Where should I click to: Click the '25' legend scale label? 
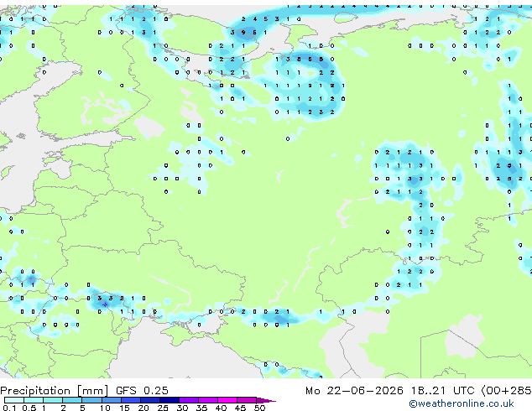pyautogui.click(x=163, y=408)
